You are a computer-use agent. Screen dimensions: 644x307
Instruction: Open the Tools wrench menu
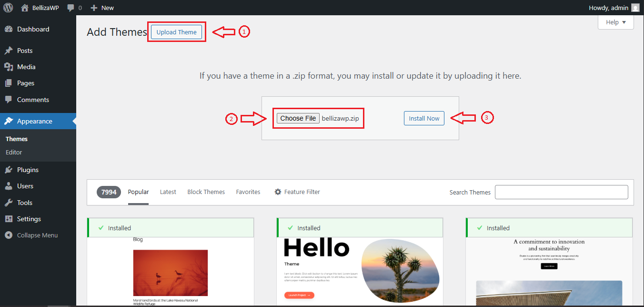coord(9,203)
